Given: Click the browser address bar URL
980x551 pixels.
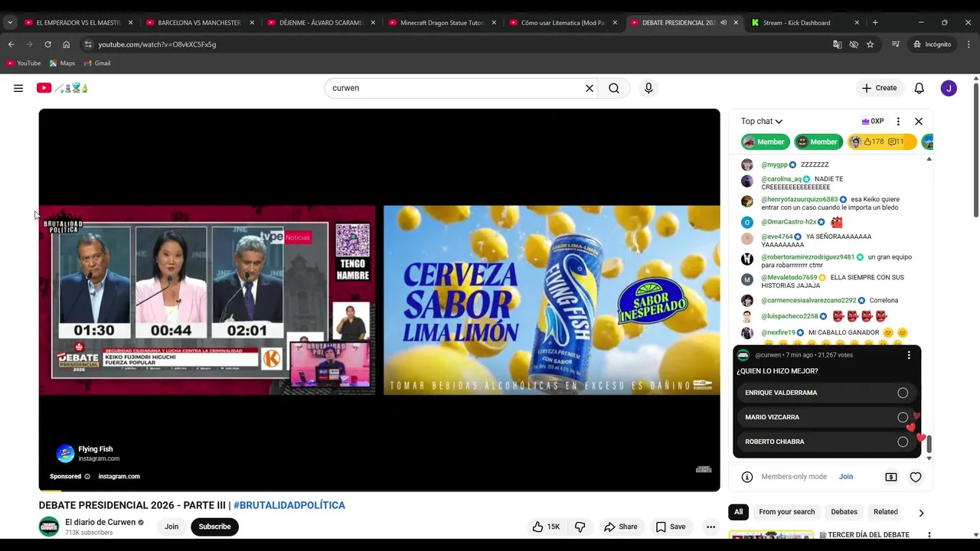Looking at the screenshot, I should pyautogui.click(x=157, y=44).
